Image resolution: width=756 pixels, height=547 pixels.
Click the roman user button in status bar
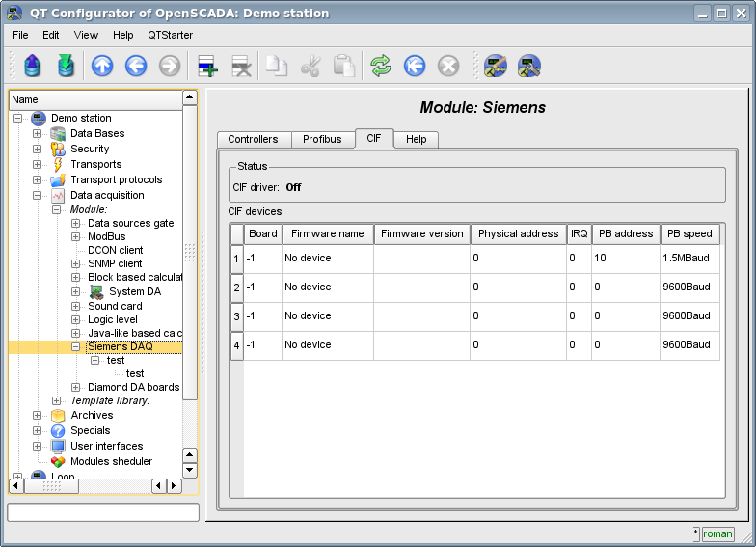(716, 533)
